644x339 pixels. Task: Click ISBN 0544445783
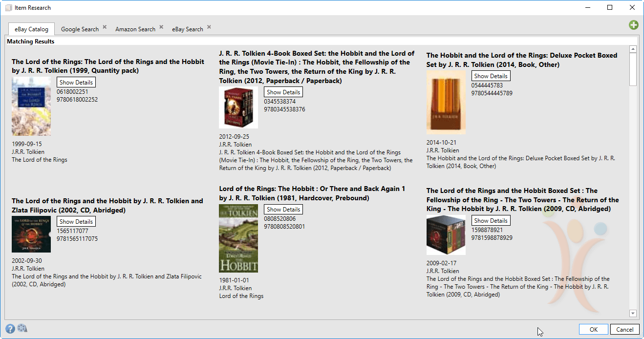pyautogui.click(x=487, y=85)
